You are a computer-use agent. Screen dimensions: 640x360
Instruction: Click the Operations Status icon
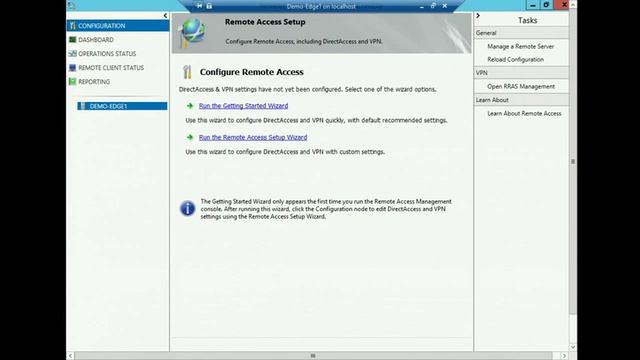(x=72, y=53)
